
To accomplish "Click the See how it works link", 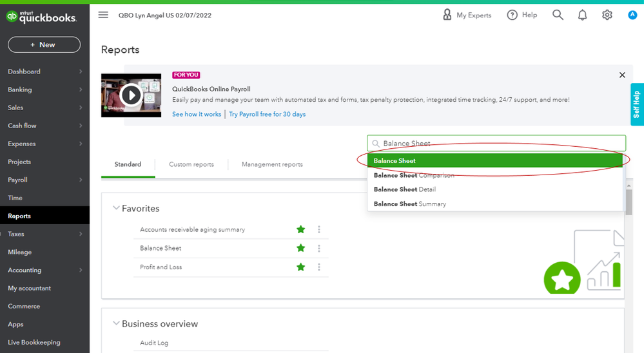I will [197, 114].
